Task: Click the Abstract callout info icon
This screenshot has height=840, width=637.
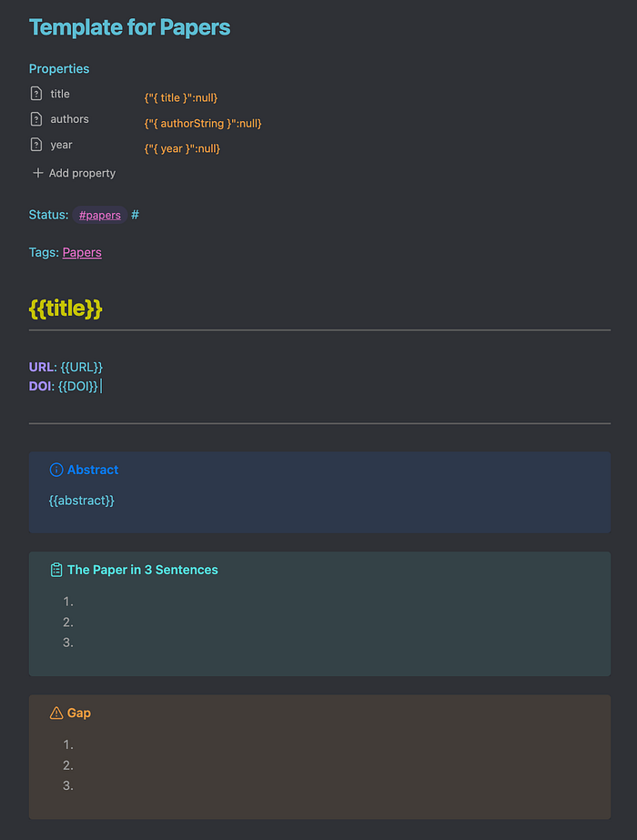Action: 56,470
